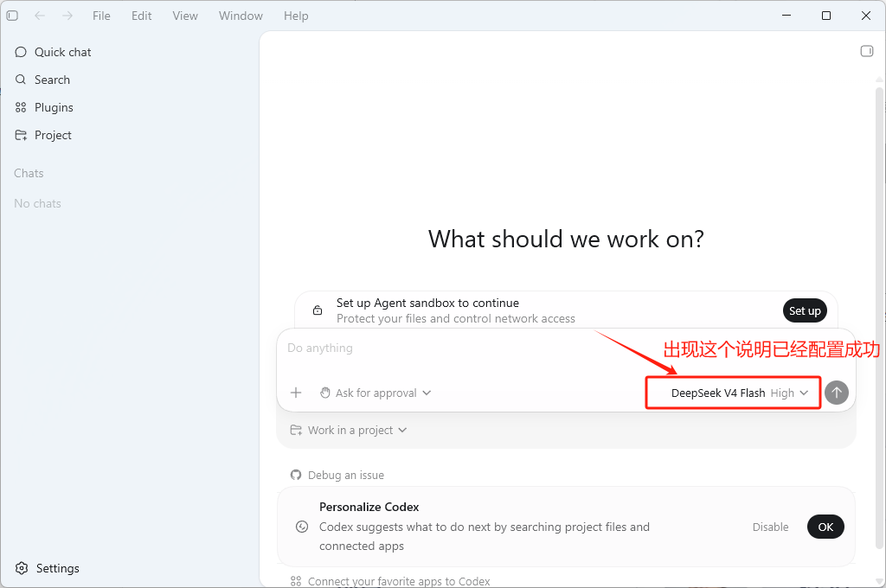
Task: Create a new Project from sidebar
Action: tap(43, 135)
